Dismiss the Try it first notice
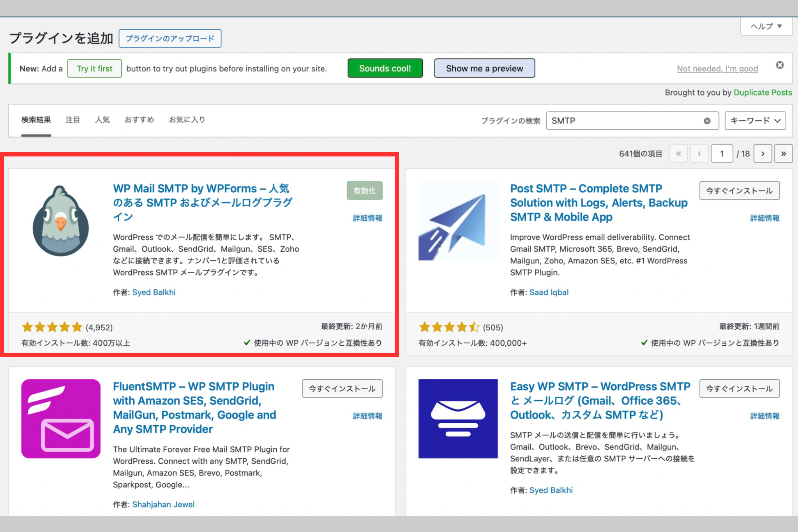The width and height of the screenshot is (798, 532). point(780,65)
